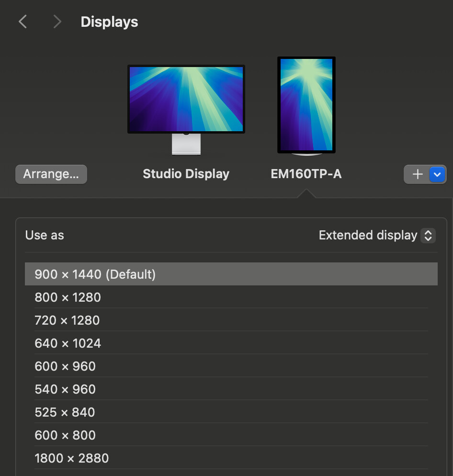Viewport: 453px width, 476px height.
Task: Click the Use as label
Action: click(x=45, y=235)
